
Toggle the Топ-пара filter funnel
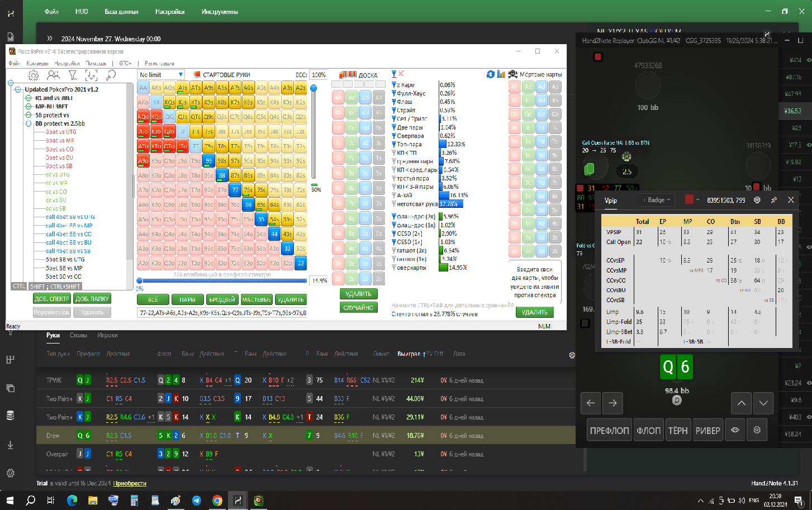coord(394,144)
